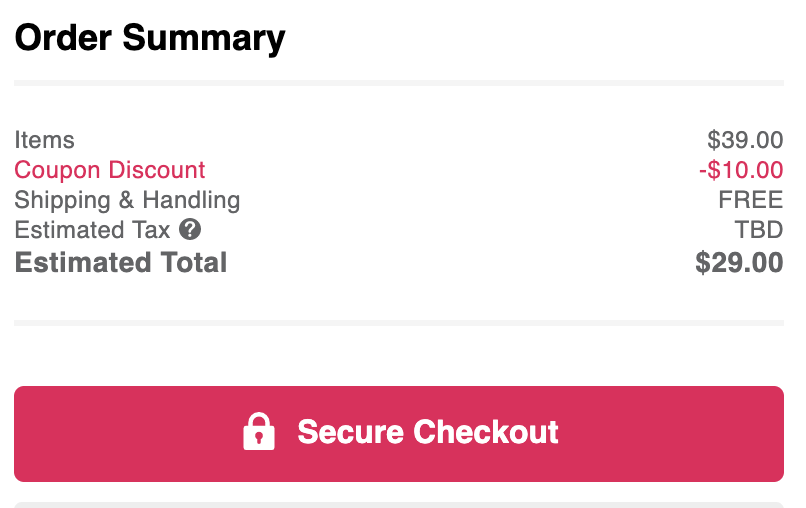The width and height of the screenshot is (806, 508).
Task: Select the Coupon Discount label
Action: coord(109,170)
